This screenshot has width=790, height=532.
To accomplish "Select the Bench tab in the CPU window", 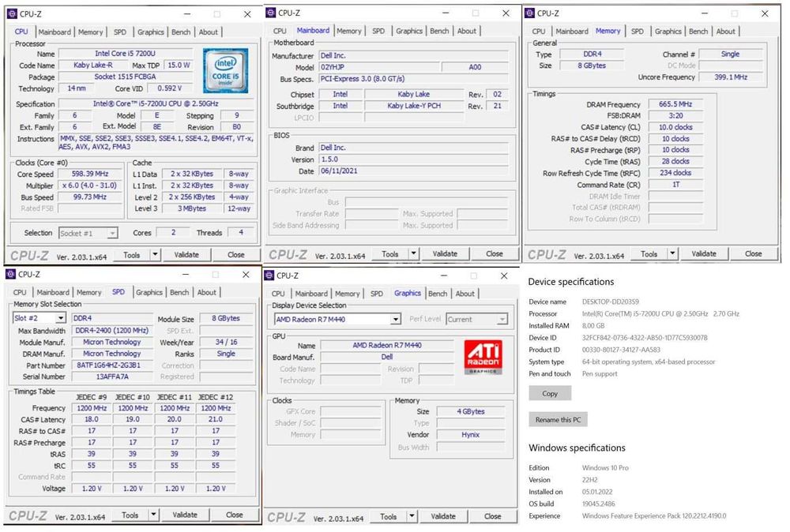I will (181, 32).
